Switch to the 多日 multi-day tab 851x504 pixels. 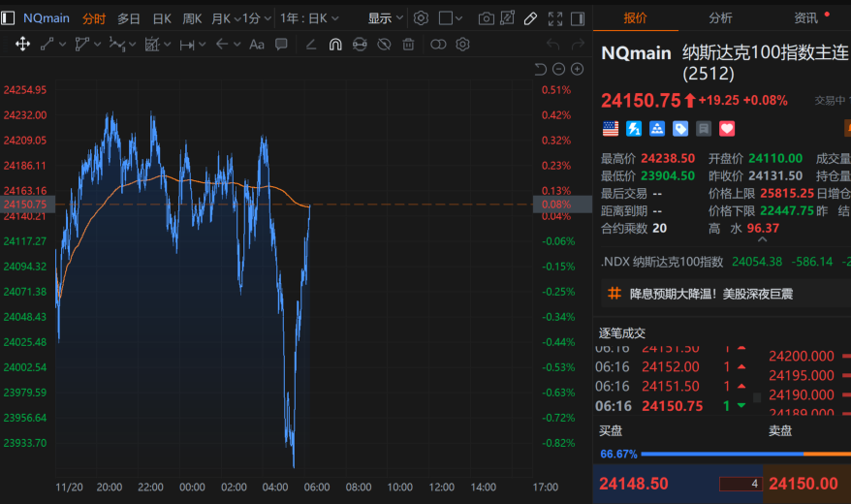click(129, 19)
